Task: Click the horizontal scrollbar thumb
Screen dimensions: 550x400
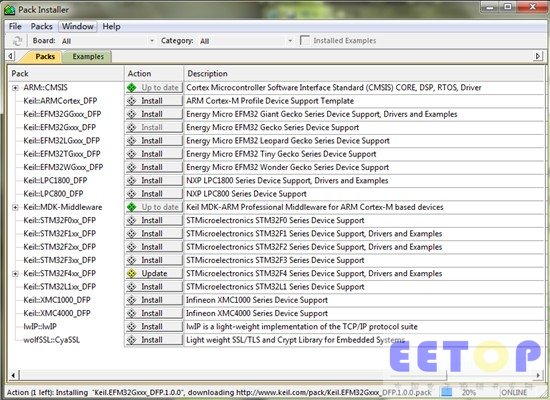Action: 233,375
